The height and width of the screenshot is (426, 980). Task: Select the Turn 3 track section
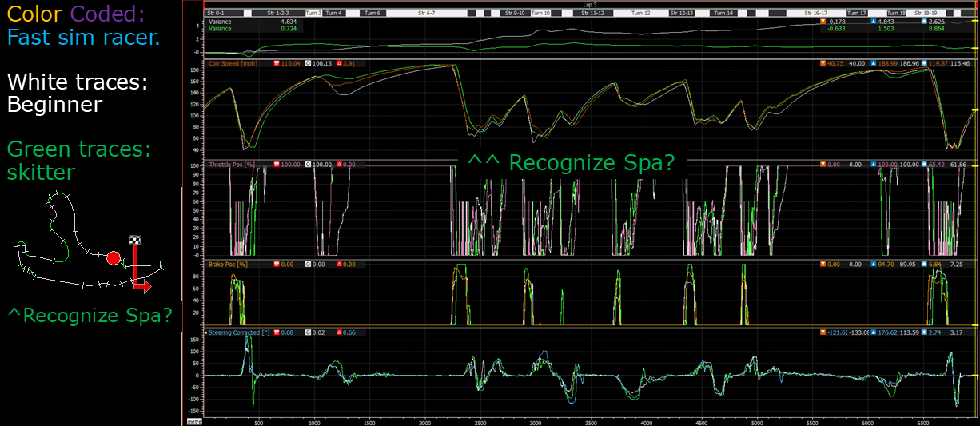[313, 14]
